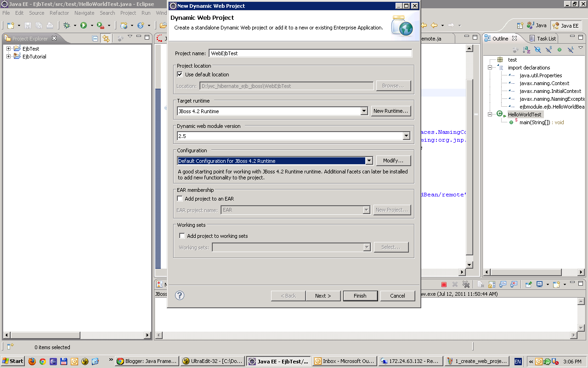Open the Refactor menu
588x368 pixels.
[x=59, y=13]
